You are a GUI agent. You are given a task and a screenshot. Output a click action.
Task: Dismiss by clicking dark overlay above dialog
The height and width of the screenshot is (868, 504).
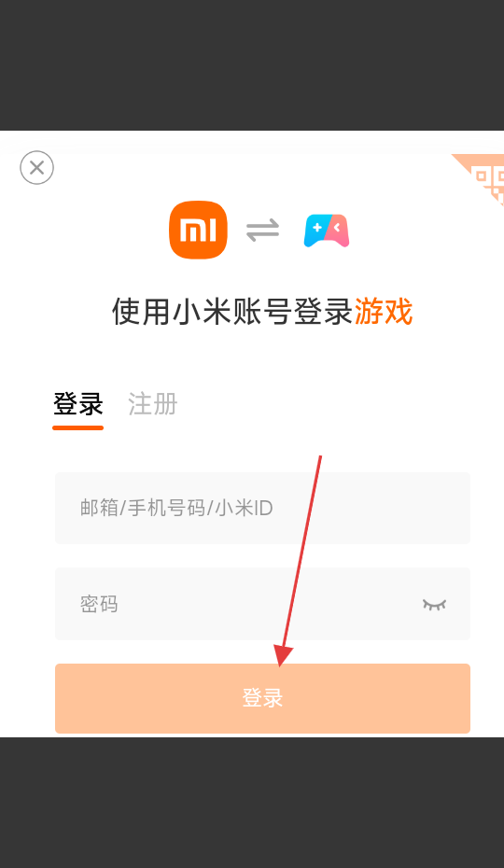[x=252, y=64]
